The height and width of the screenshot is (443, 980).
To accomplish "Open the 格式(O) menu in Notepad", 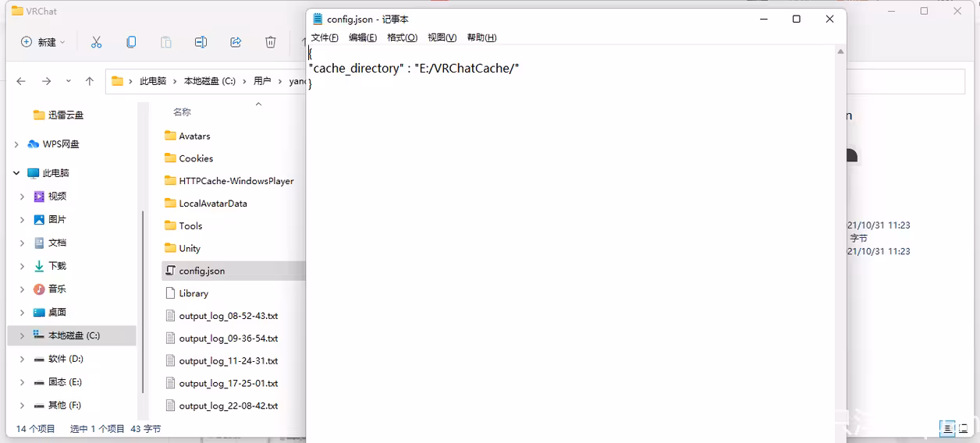I will click(x=403, y=37).
